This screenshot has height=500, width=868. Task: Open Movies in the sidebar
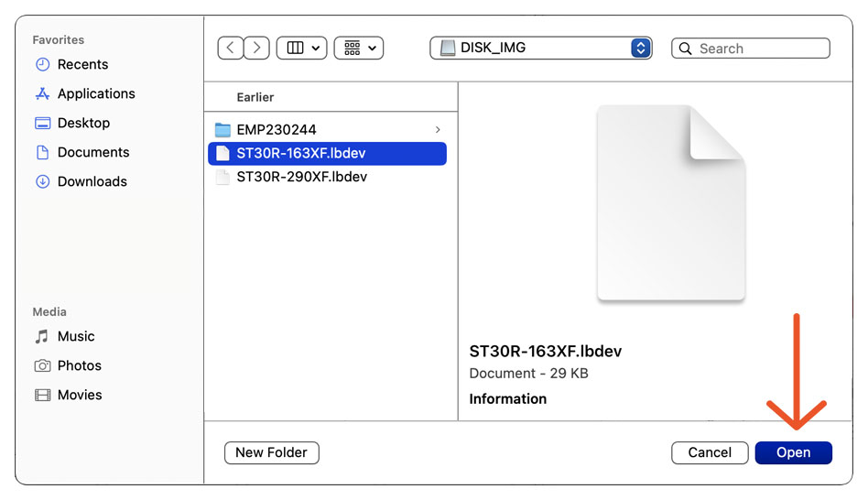[80, 396]
